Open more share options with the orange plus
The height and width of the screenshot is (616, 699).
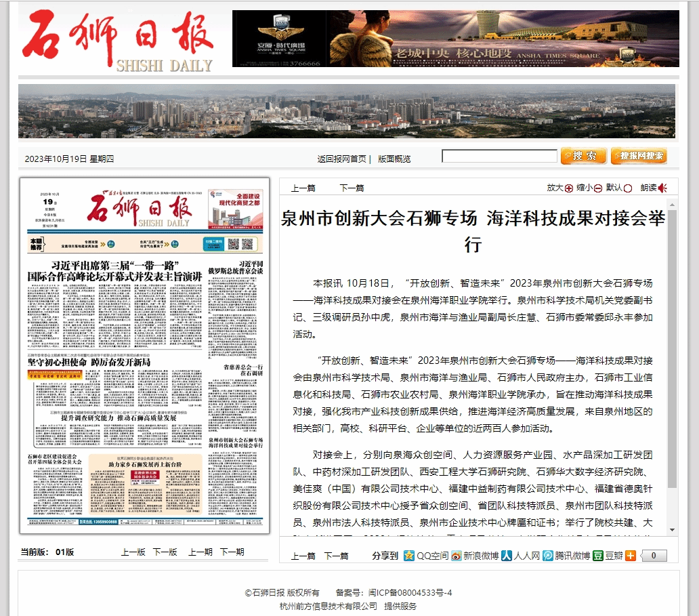tap(631, 556)
